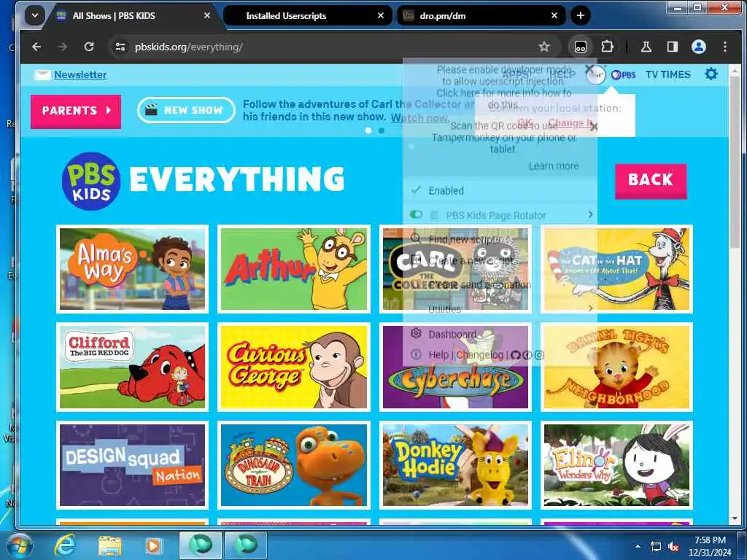The image size is (747, 560).
Task: Open Tampermonkey Dashboard
Action: (x=500, y=334)
